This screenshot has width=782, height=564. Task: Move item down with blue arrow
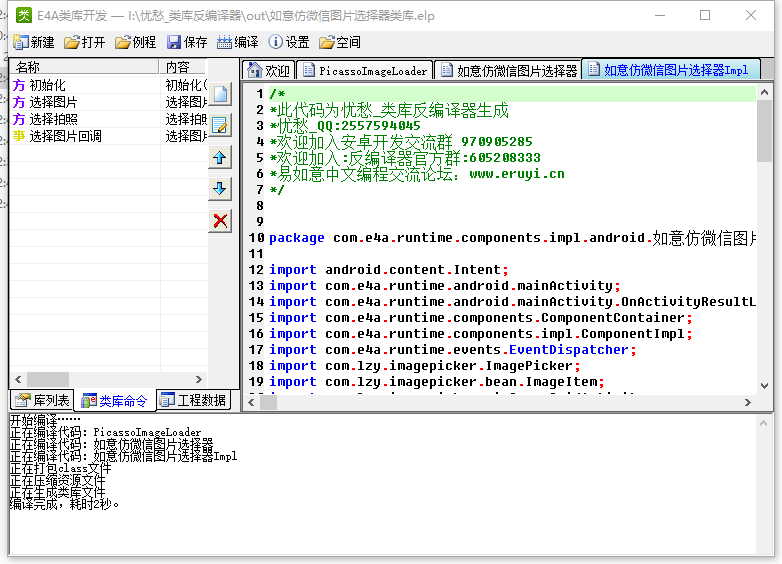tap(220, 189)
